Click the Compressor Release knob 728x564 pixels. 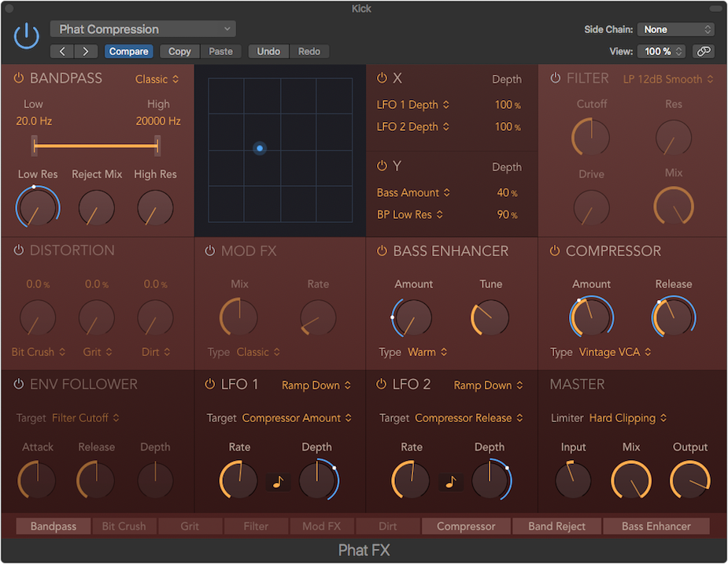click(673, 317)
